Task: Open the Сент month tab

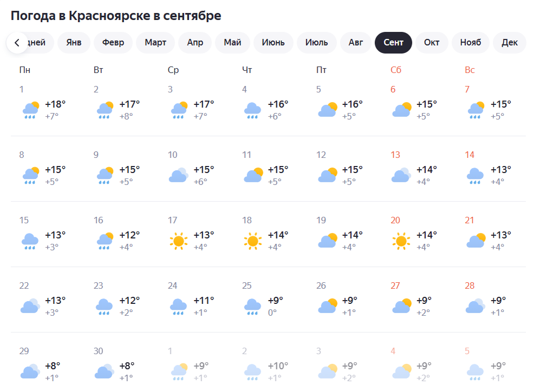Action: (393, 43)
